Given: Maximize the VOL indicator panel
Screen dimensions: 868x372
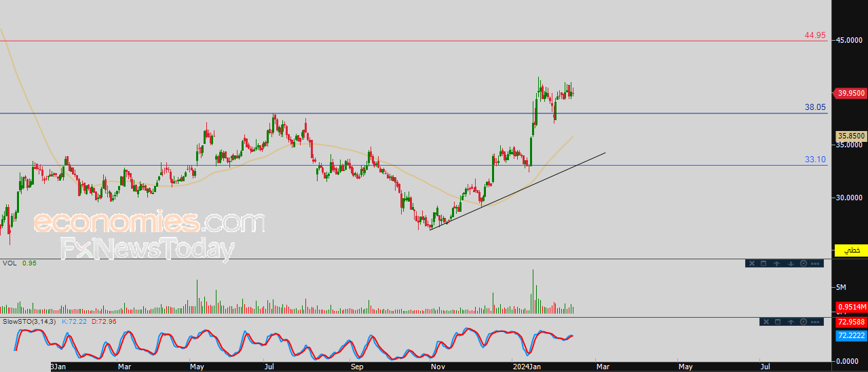Looking at the screenshot, I should tap(763, 263).
